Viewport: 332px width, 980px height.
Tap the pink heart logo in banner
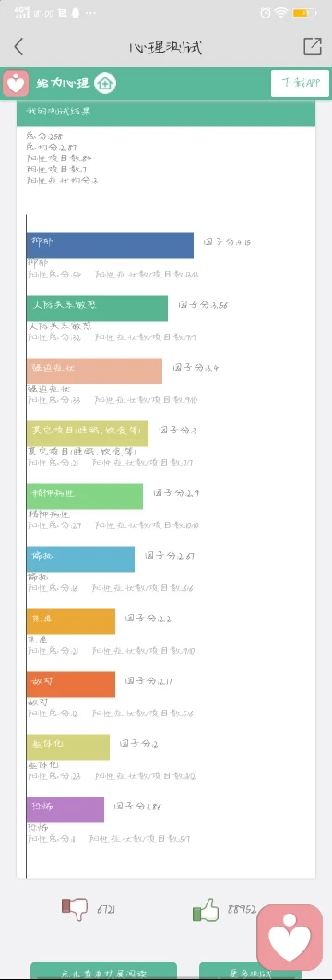[16, 83]
